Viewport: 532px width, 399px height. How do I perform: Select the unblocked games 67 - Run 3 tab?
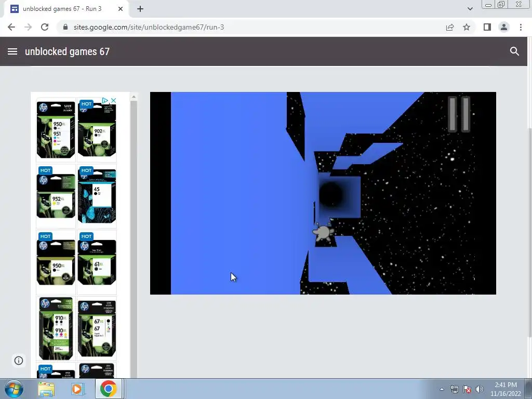[x=67, y=9]
